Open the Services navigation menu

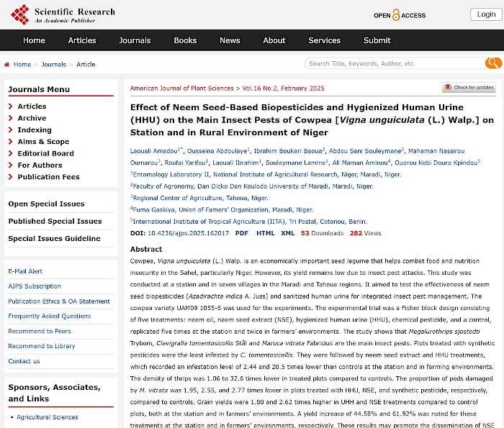tap(324, 40)
